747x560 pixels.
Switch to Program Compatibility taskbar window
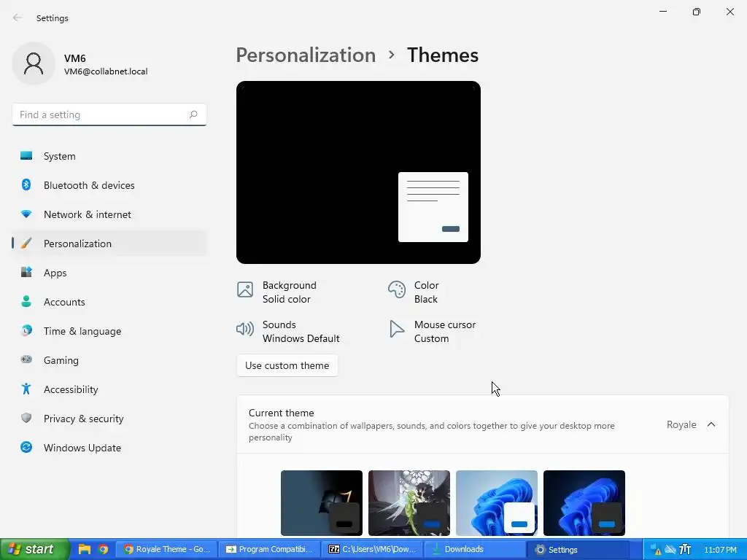pyautogui.click(x=270, y=549)
